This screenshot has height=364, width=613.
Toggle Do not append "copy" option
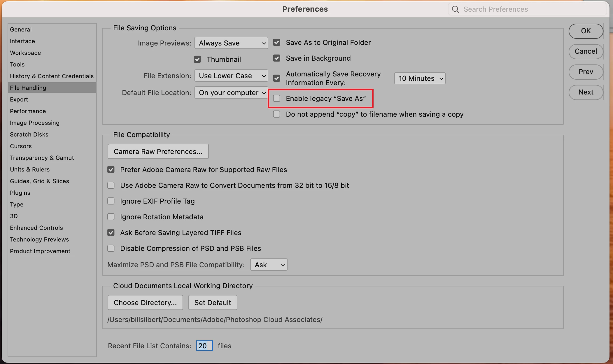click(x=277, y=114)
